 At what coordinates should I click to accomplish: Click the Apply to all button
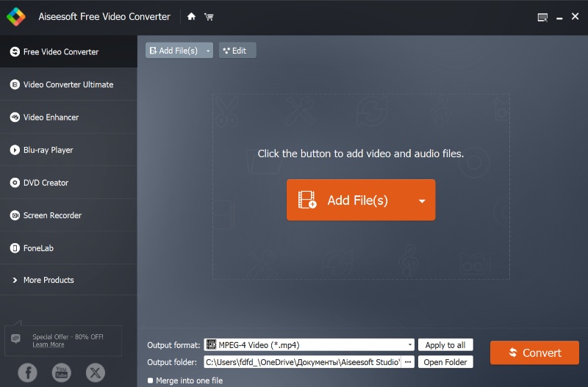[x=445, y=345]
